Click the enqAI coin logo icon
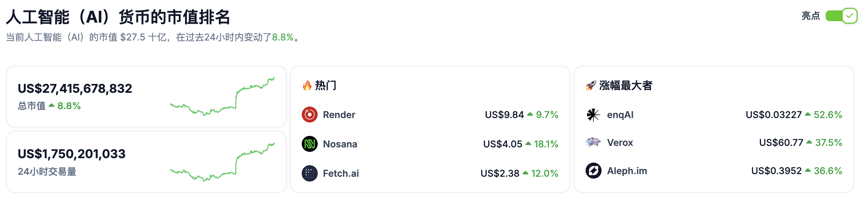Image resolution: width=868 pixels, height=199 pixels. pyautogui.click(x=593, y=115)
